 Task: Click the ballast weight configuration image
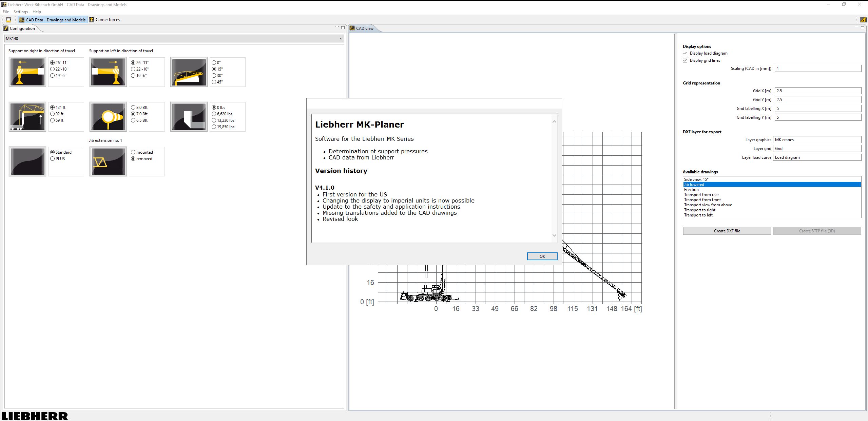pos(189,116)
